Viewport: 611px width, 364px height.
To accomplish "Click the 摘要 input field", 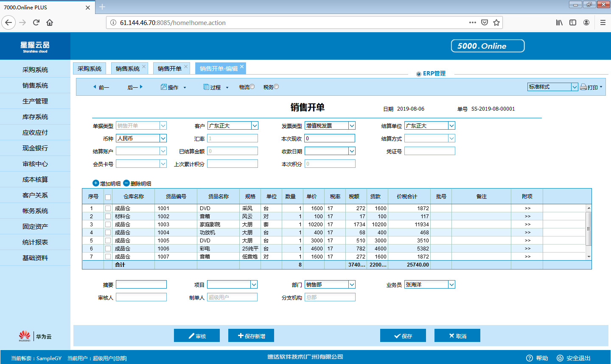I will click(141, 284).
